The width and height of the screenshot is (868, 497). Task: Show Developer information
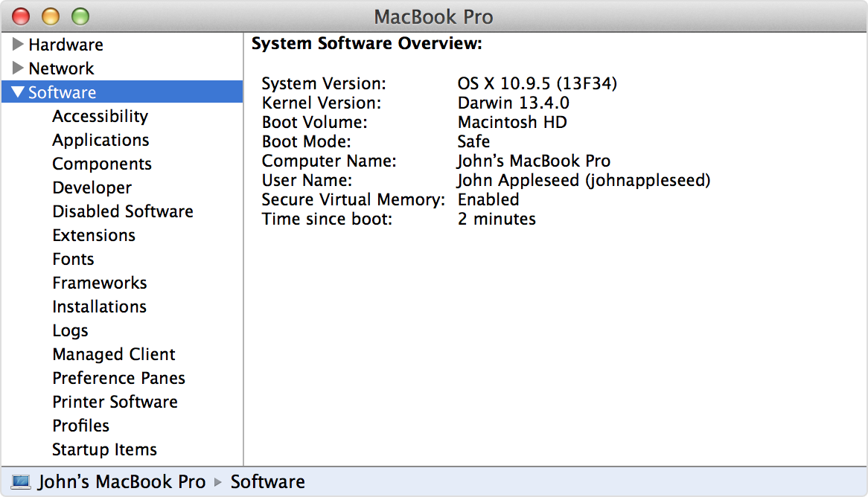click(x=92, y=187)
